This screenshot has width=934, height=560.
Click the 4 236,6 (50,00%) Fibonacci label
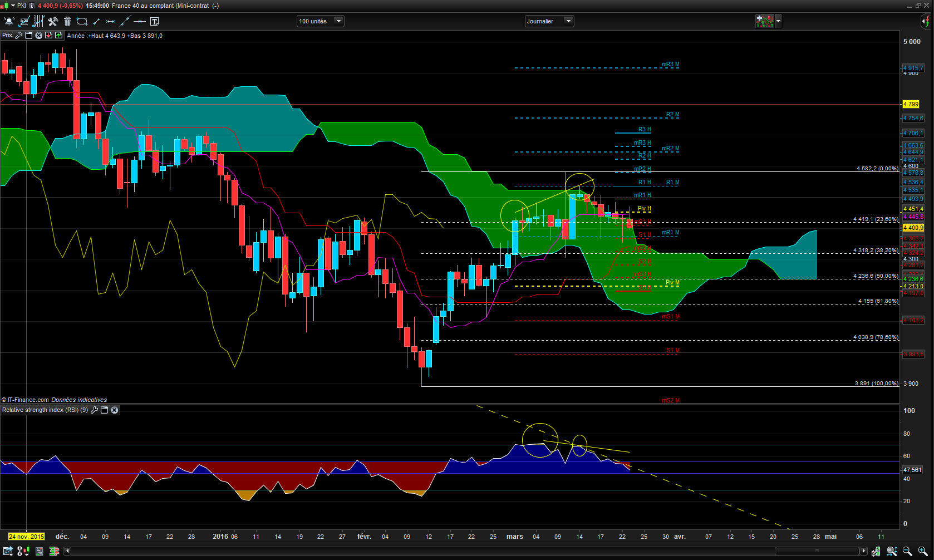click(876, 276)
